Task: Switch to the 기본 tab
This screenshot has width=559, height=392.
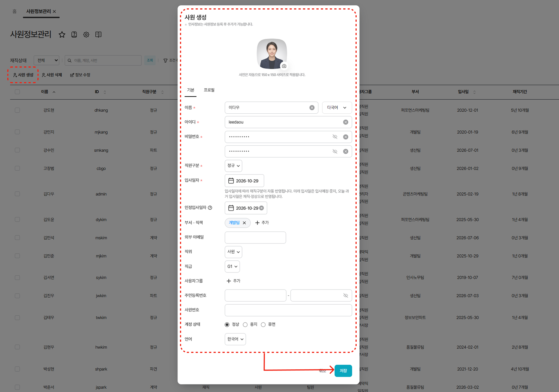Action: (x=191, y=90)
